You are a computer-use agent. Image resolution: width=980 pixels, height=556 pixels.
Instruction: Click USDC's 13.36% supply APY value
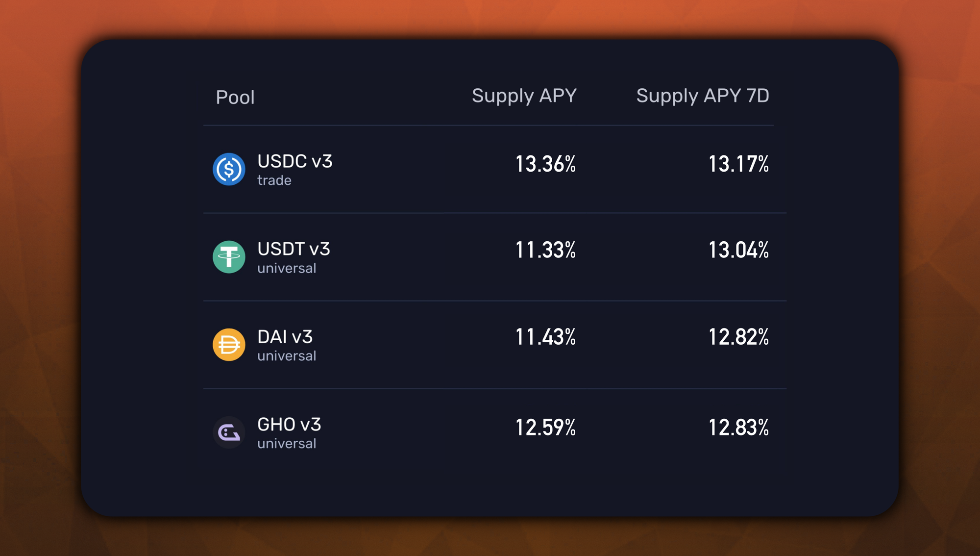click(545, 164)
